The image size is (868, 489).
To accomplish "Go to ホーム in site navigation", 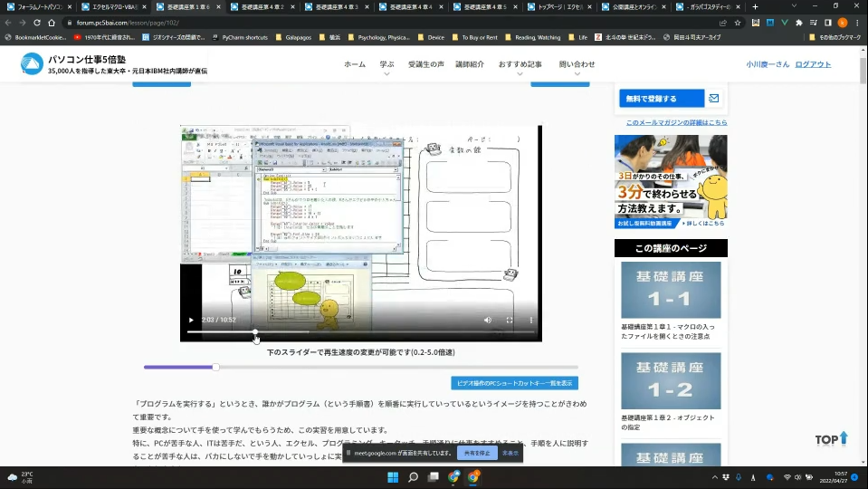I will (x=355, y=64).
